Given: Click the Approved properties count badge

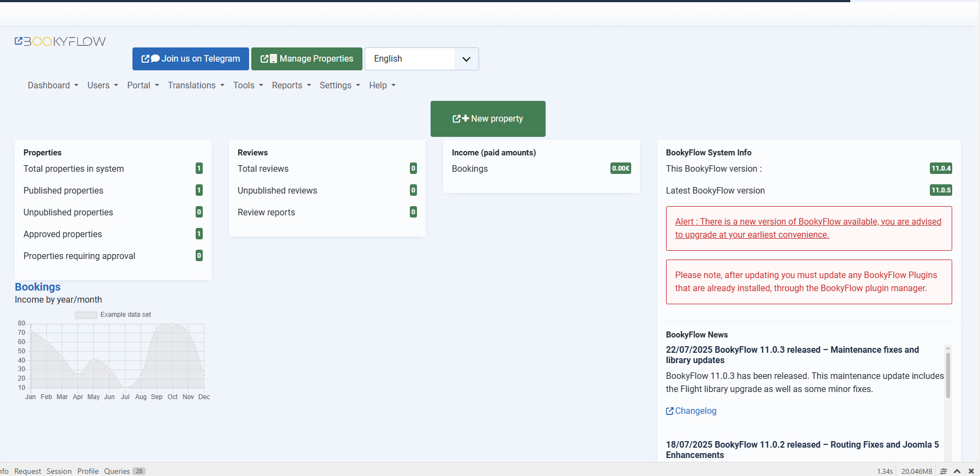Looking at the screenshot, I should [199, 234].
